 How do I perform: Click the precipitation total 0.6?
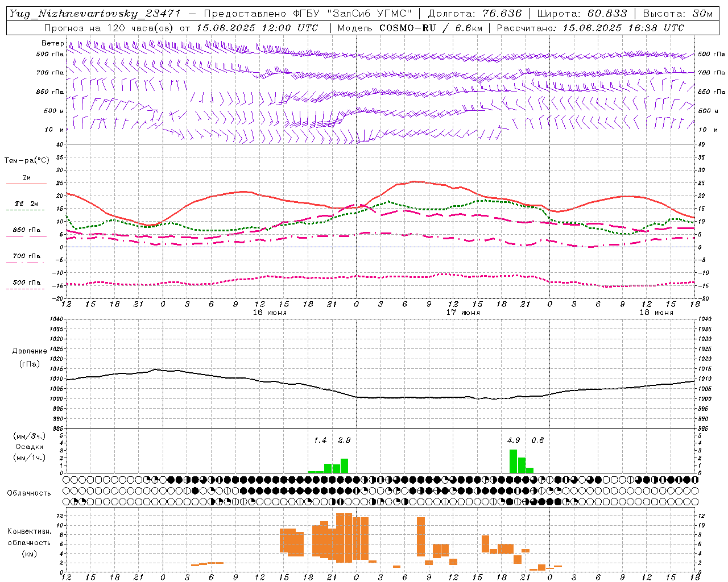pyautogui.click(x=537, y=440)
